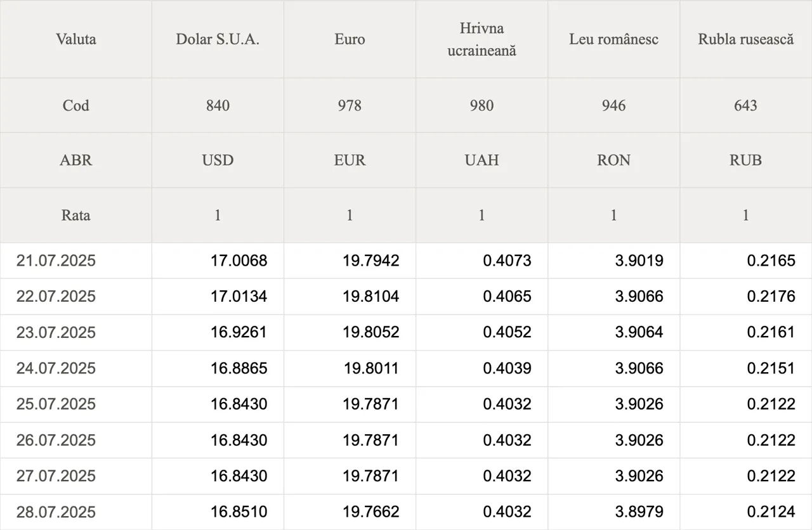
Task: Select the 28.07.2025 date cell
Action: pyautogui.click(x=56, y=512)
